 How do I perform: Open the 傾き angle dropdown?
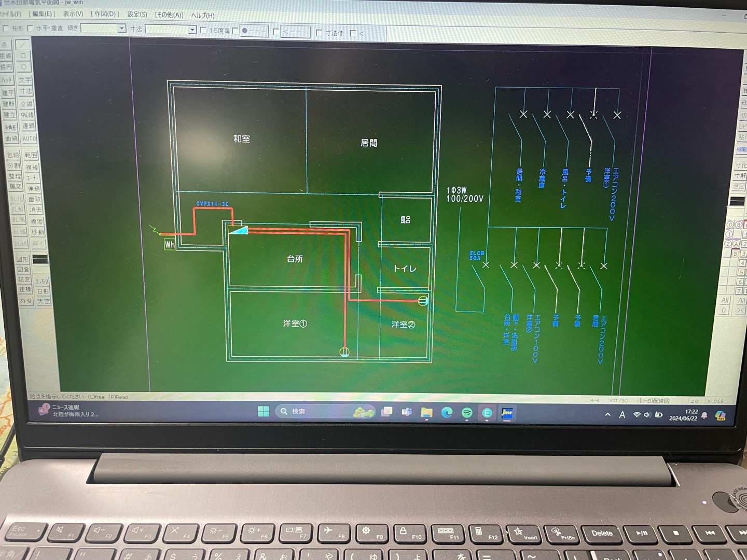click(122, 29)
